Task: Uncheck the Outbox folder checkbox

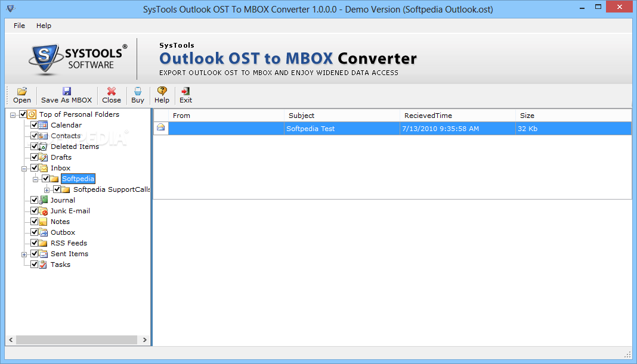Action: pyautogui.click(x=34, y=232)
